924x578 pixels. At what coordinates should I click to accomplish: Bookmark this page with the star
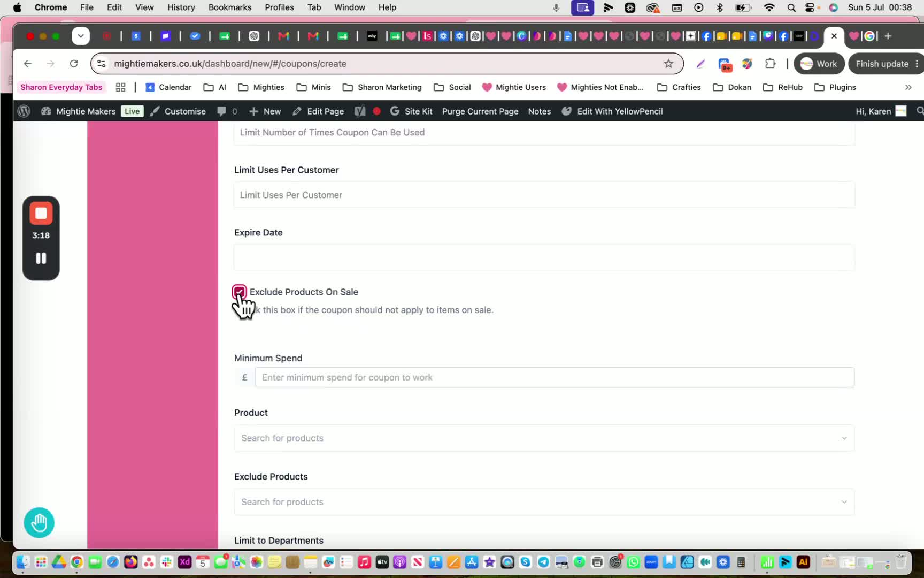pyautogui.click(x=668, y=64)
